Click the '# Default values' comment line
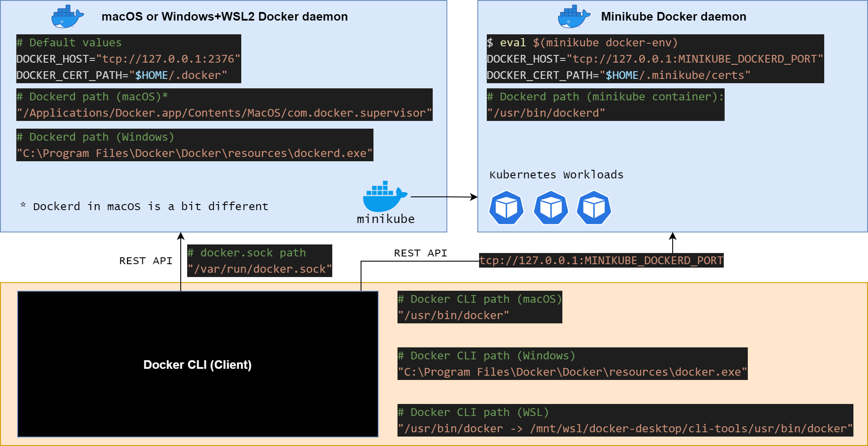Screen dimensions: 868x446 click(69, 42)
